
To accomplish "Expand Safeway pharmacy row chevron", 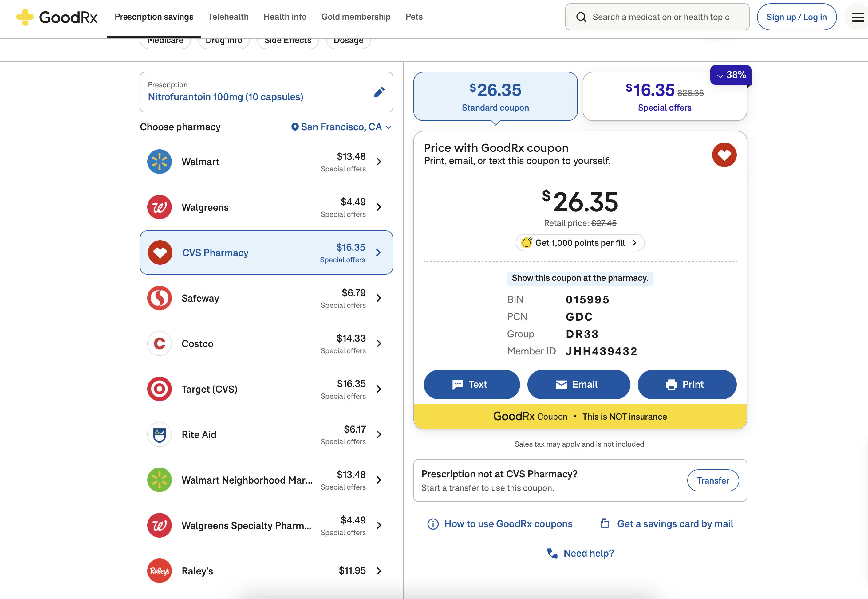I will coord(379,298).
